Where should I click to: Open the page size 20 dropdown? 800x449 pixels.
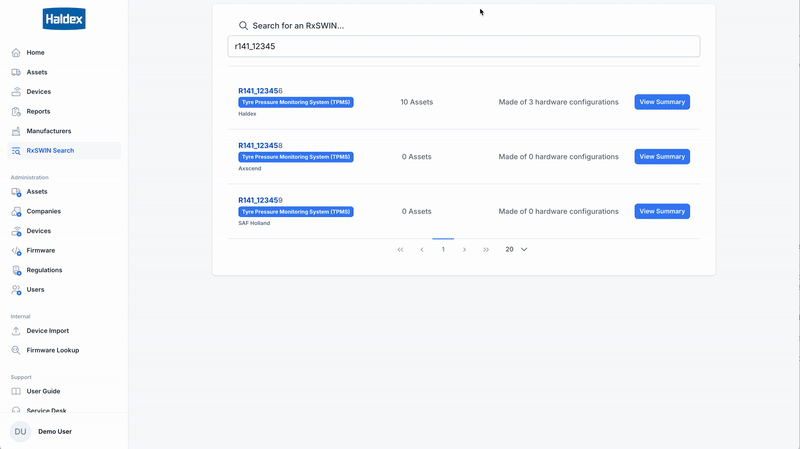tap(515, 249)
